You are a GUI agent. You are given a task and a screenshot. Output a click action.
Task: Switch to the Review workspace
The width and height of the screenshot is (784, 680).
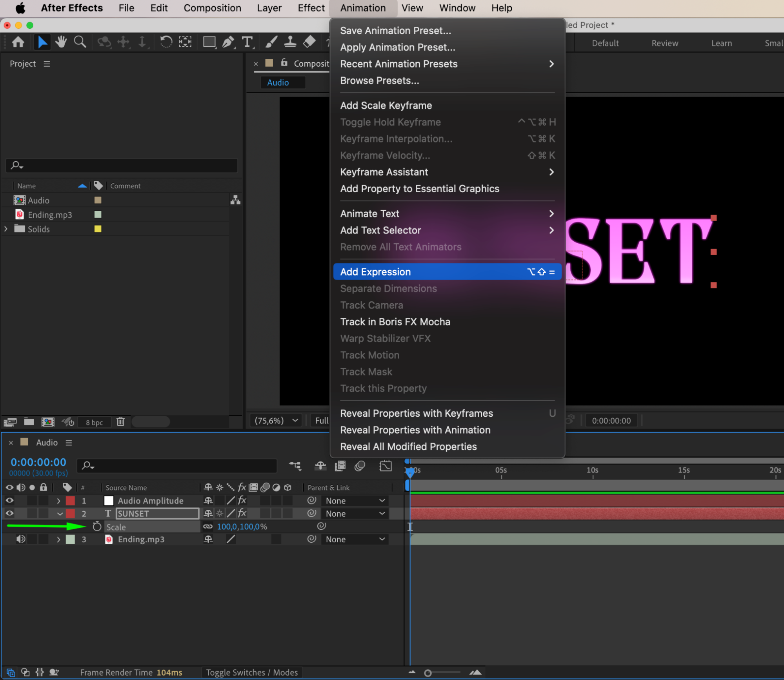665,43
